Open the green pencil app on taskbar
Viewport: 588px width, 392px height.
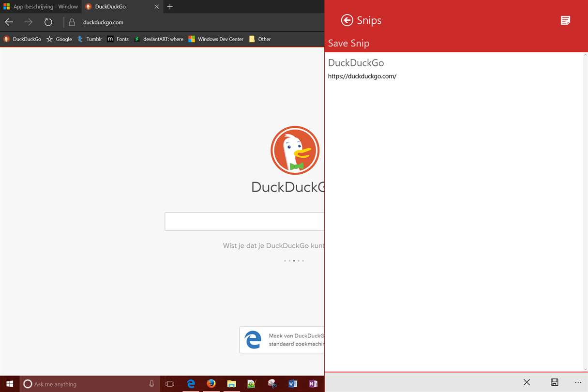[x=252, y=384]
